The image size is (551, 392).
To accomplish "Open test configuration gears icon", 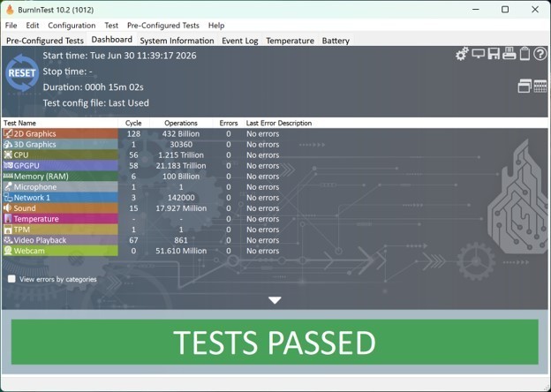I will 462,54.
